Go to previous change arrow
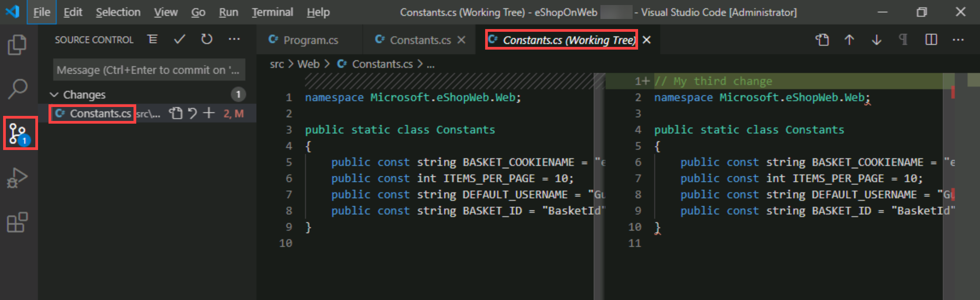 pyautogui.click(x=849, y=40)
